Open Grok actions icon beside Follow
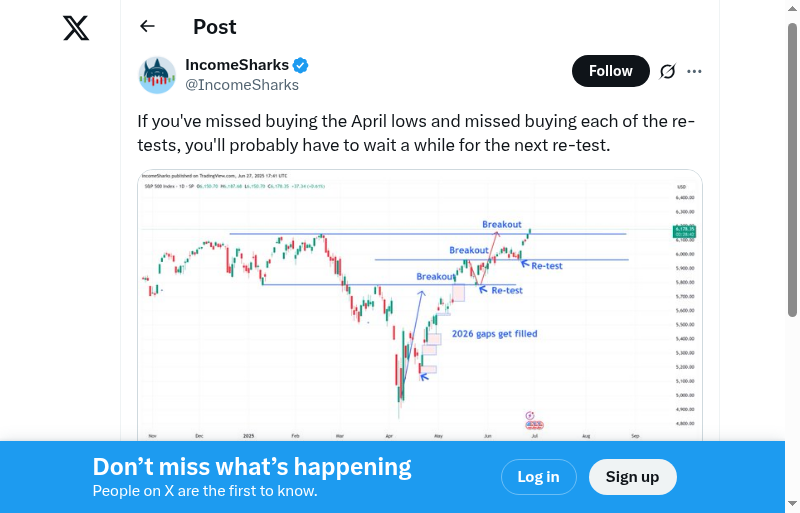 [x=668, y=71]
